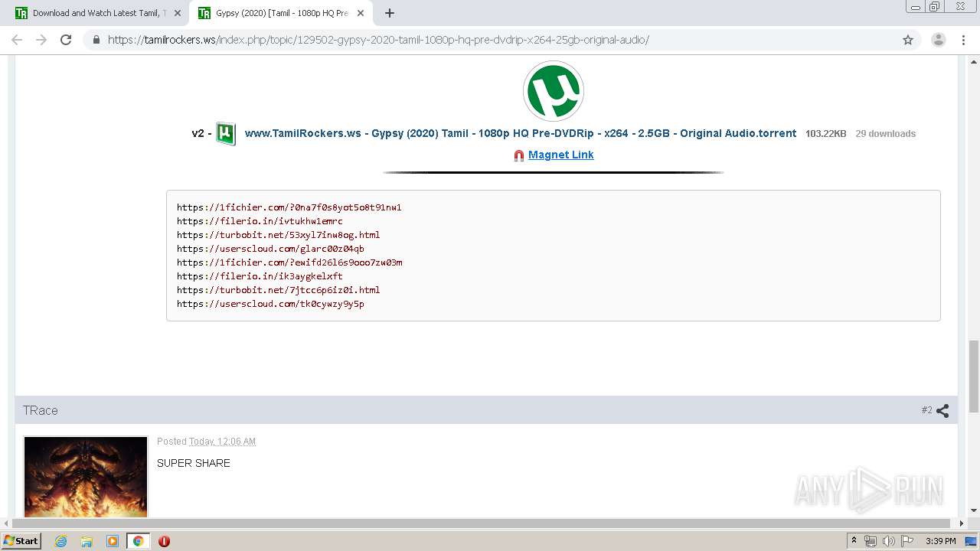Click the vertical scrollbar thumb
Viewport: 980px width, 551px height.
tap(974, 377)
